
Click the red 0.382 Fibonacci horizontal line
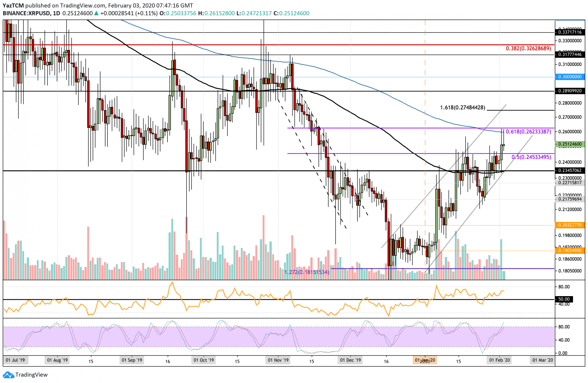(279, 45)
